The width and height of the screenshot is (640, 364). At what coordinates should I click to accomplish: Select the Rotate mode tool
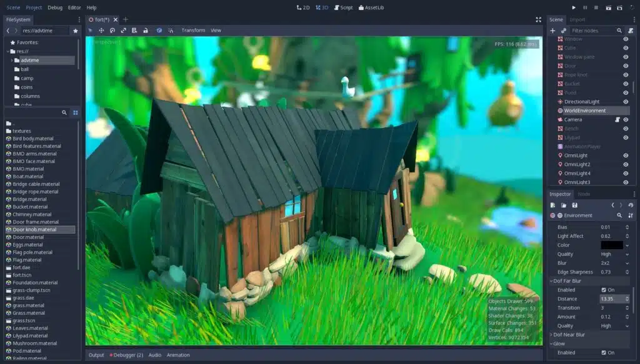pyautogui.click(x=112, y=30)
